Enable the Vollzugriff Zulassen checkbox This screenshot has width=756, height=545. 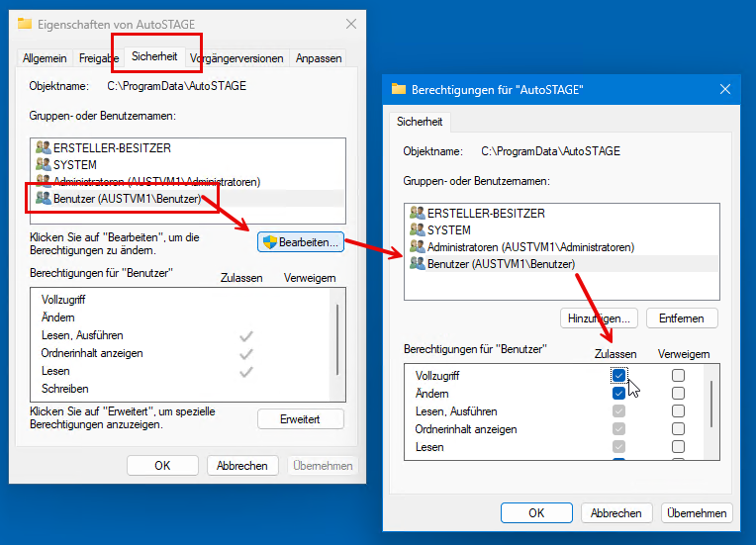pos(618,376)
